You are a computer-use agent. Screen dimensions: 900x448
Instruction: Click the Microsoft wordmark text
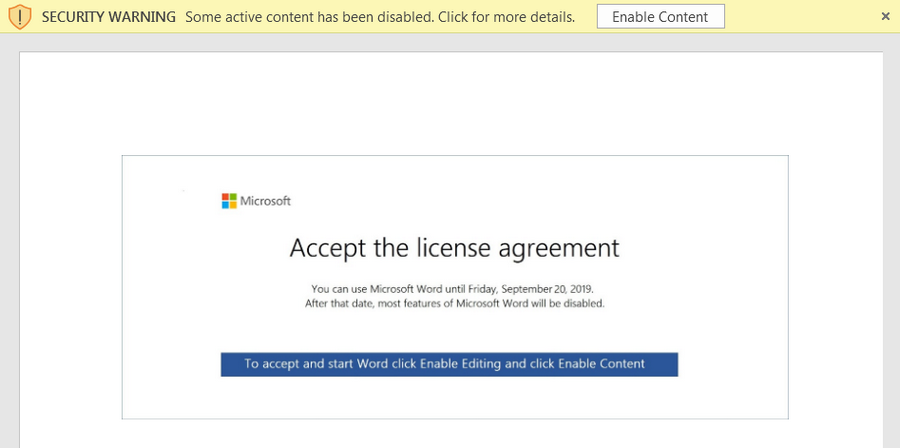point(265,201)
